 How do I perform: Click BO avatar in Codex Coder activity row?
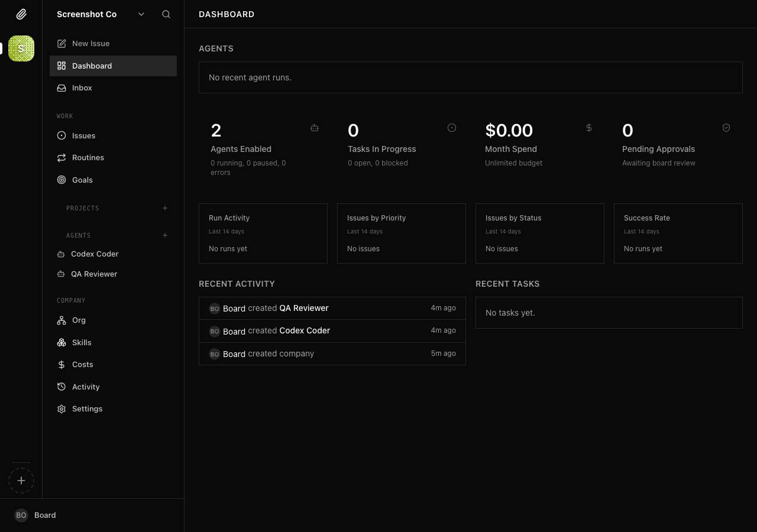(x=215, y=331)
